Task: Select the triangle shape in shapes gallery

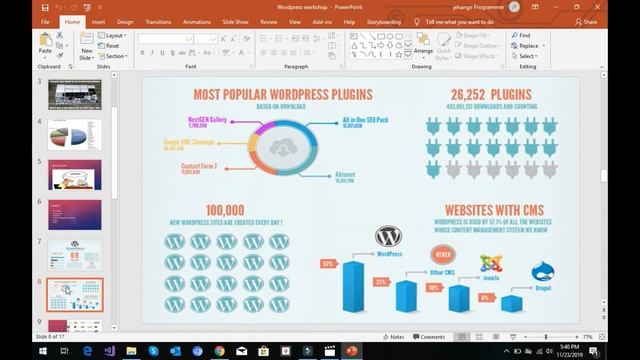Action: coord(354,45)
